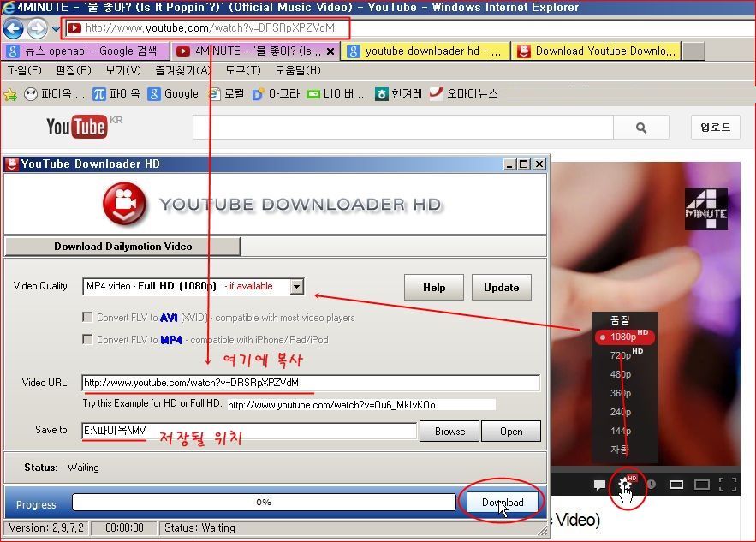Open the blue pi 파이옥 bookmark
The width and height of the screenshot is (756, 542).
pos(116,94)
